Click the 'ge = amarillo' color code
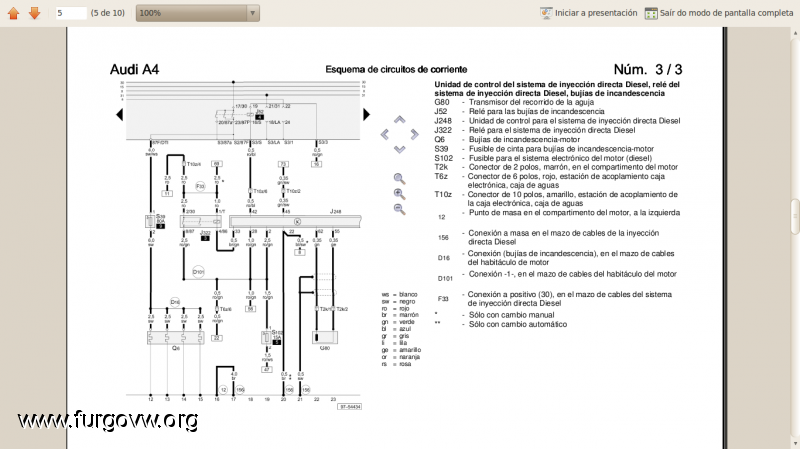This screenshot has width=800, height=449. (401, 350)
